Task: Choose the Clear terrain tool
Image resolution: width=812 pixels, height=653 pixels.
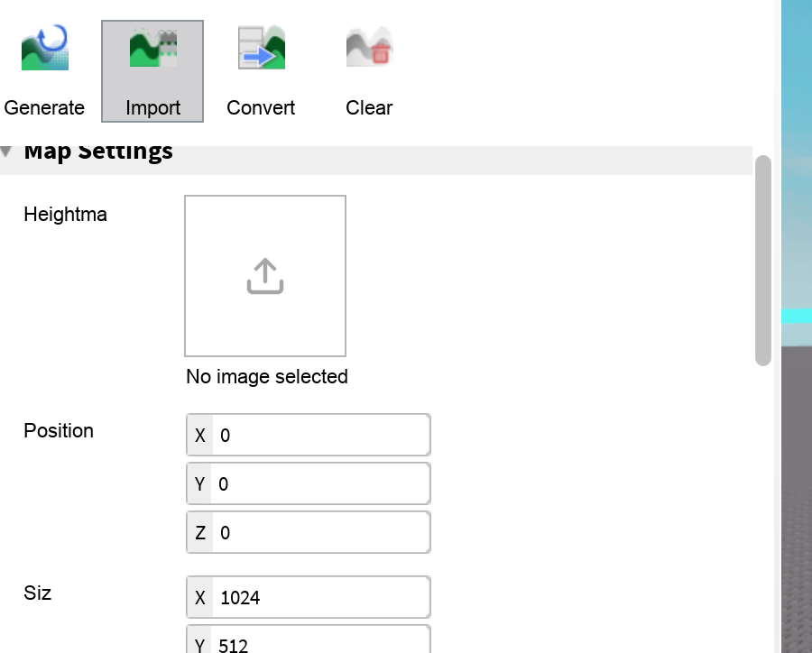Action: (369, 70)
